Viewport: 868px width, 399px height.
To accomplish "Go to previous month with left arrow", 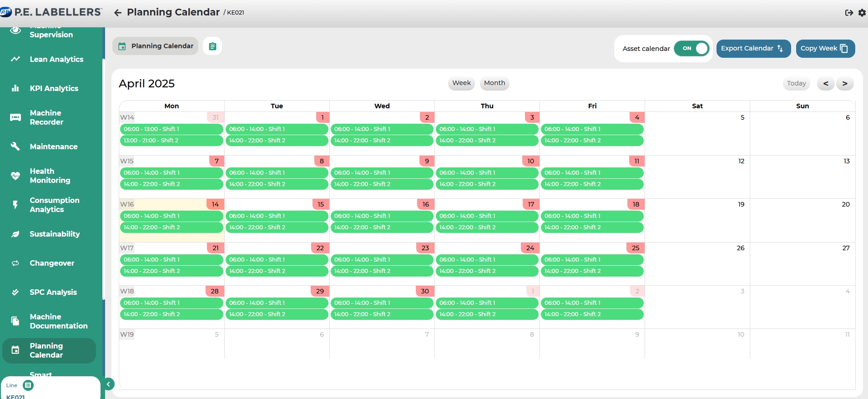I will click(825, 83).
